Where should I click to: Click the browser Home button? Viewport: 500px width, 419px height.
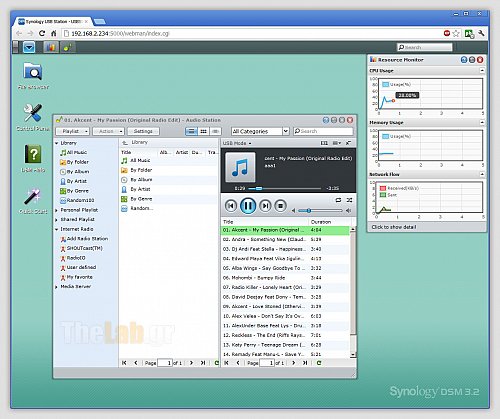(53, 33)
